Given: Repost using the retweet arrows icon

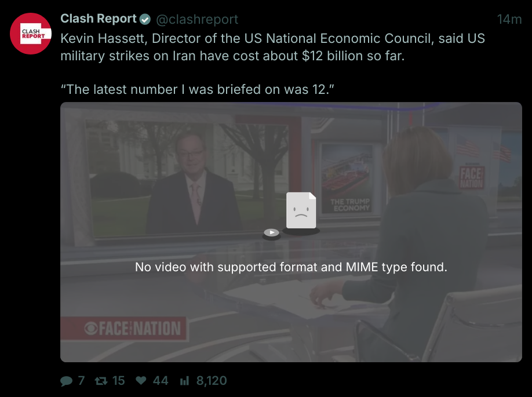Looking at the screenshot, I should click(x=101, y=381).
